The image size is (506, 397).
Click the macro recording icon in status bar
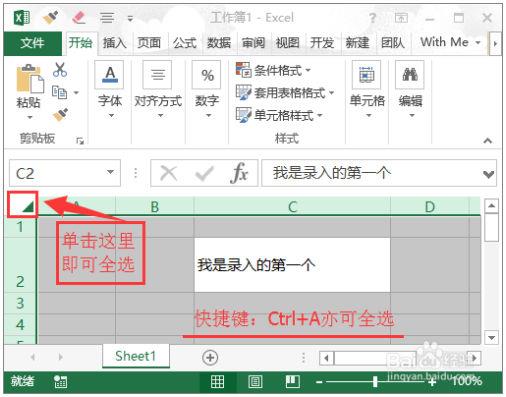[60, 382]
